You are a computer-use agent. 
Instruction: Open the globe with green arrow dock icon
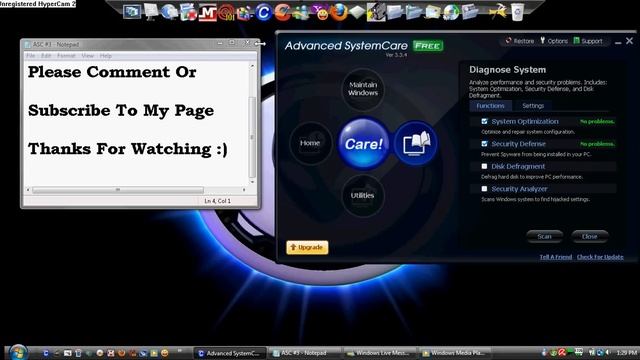(x=451, y=13)
